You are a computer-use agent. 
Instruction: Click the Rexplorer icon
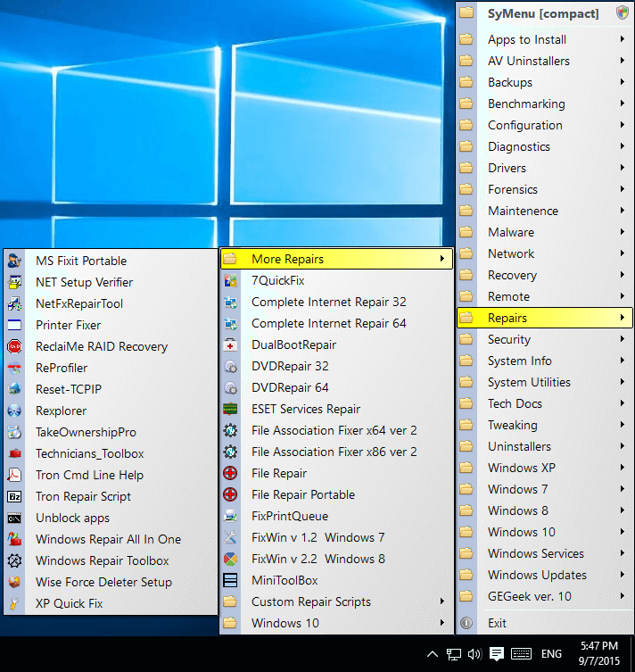14,411
